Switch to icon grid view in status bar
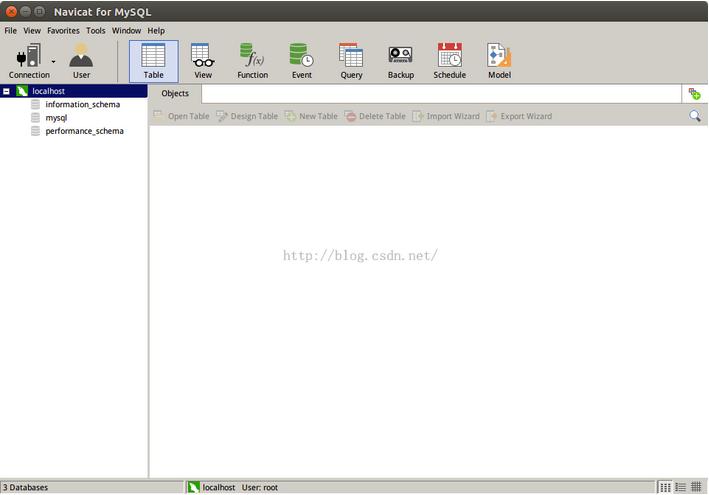This screenshot has width=709, height=495. click(x=665, y=487)
